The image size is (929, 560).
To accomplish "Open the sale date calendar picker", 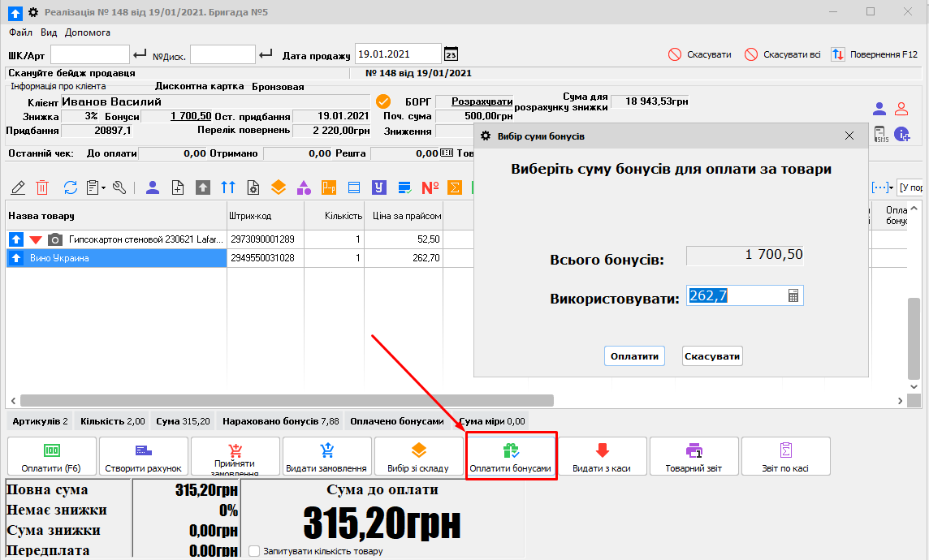I will [x=451, y=54].
